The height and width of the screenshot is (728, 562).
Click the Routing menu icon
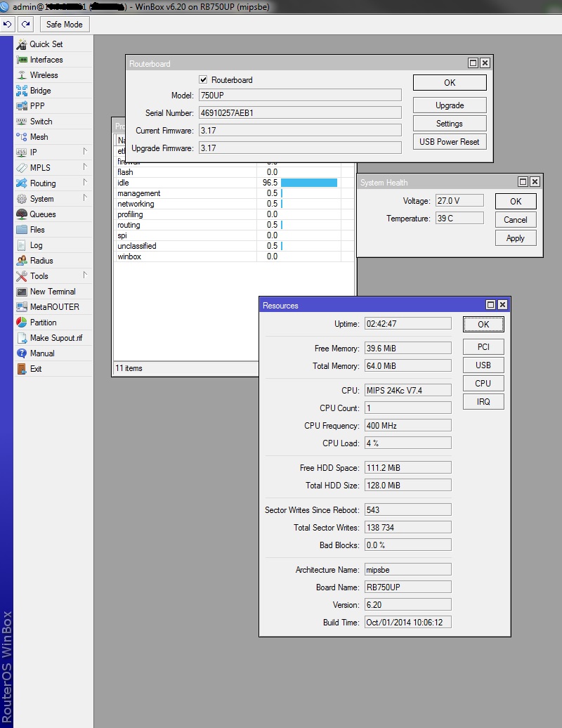tap(22, 183)
